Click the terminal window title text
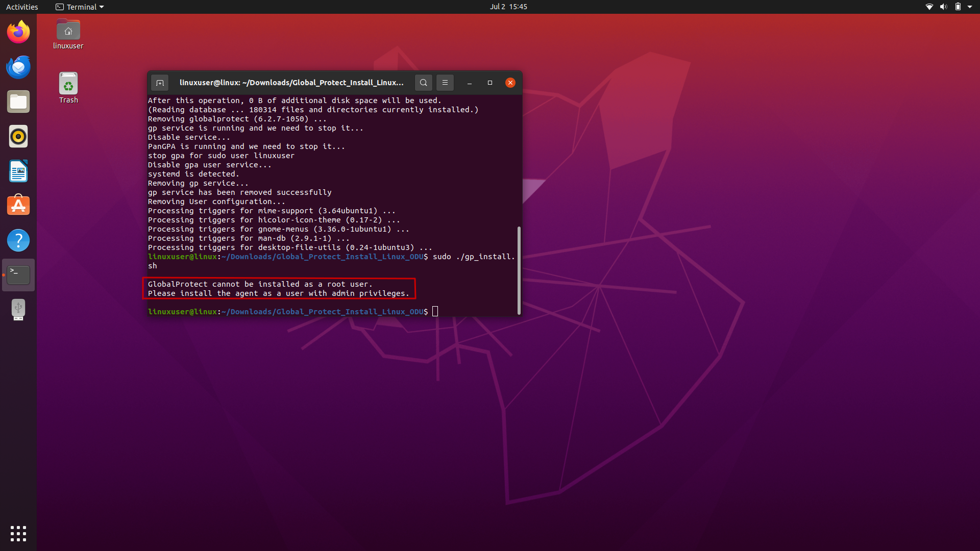The width and height of the screenshot is (980, 551). tap(291, 83)
